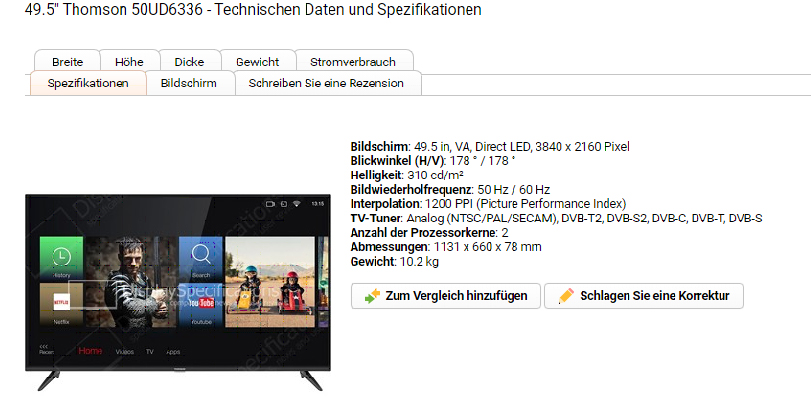
Task: Click the Thomson TV product image
Action: pos(177,292)
